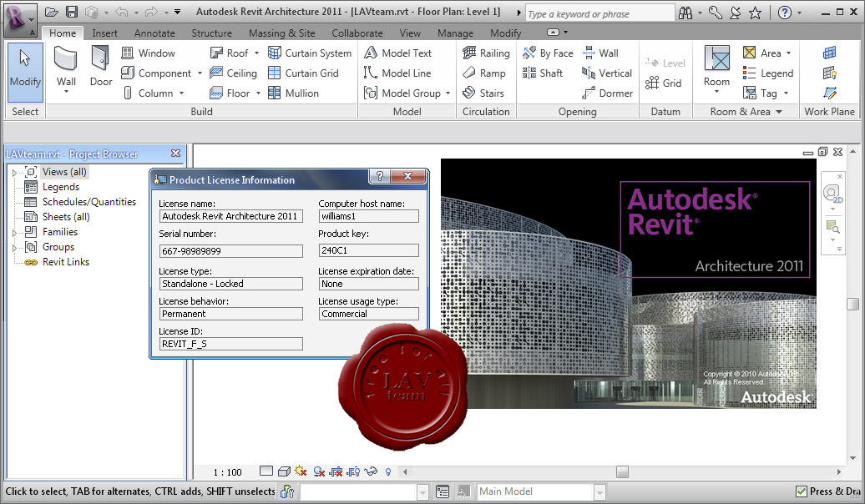Select the Shaft opening tool

543,73
